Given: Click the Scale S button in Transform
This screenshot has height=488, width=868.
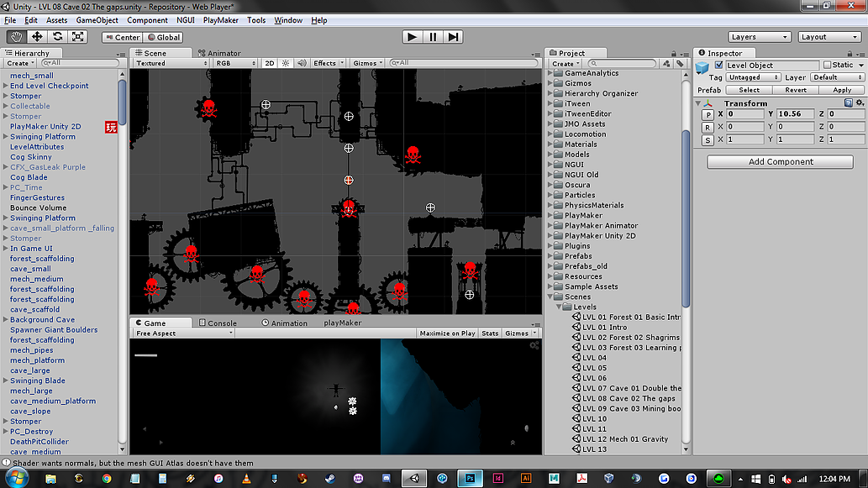Looking at the screenshot, I should 708,139.
